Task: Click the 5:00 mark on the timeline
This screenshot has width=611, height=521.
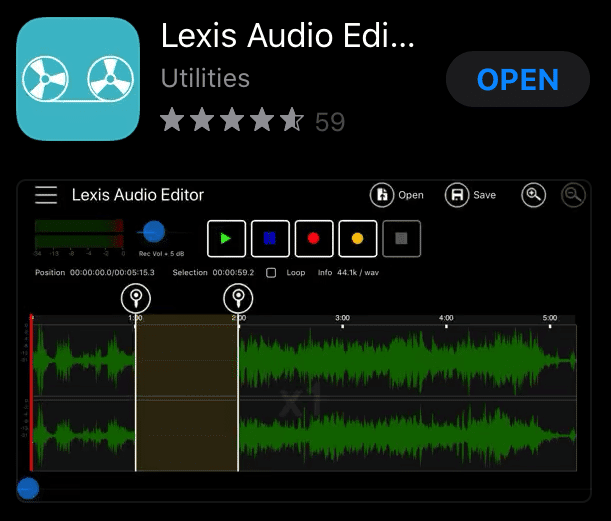Action: click(550, 318)
